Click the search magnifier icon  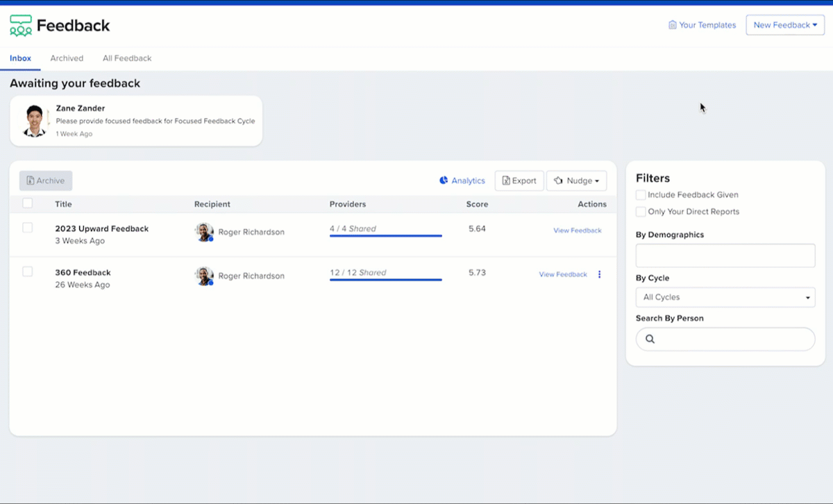(x=650, y=339)
